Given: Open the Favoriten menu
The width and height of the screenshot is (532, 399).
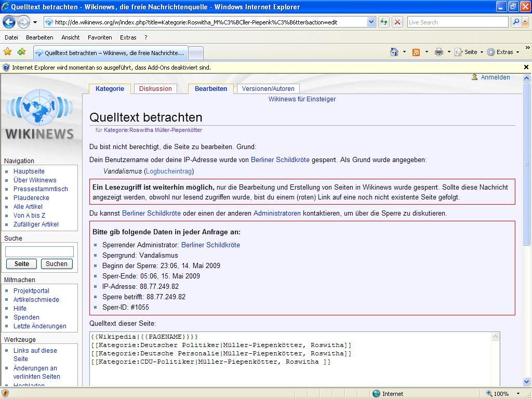Looking at the screenshot, I should (x=100, y=37).
